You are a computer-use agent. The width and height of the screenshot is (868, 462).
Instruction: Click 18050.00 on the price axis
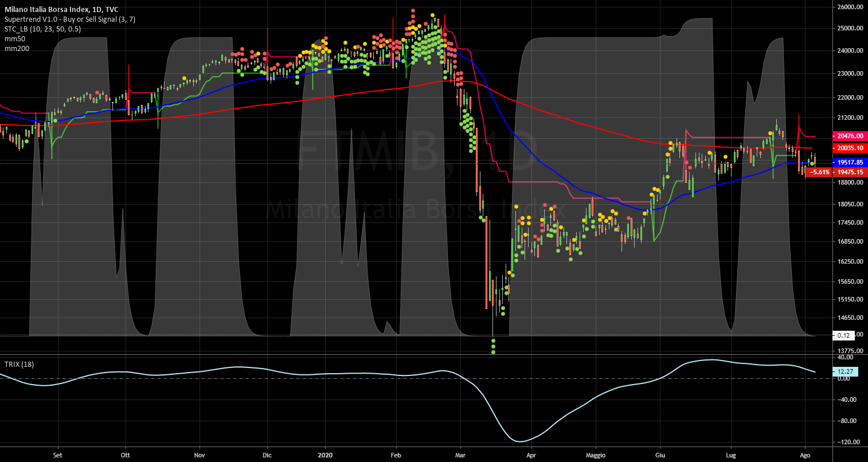(x=850, y=204)
